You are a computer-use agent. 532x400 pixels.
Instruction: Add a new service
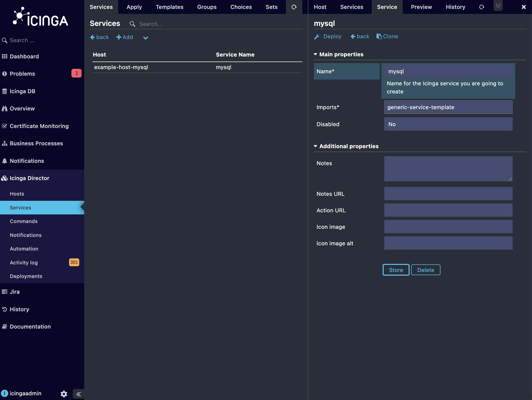tap(124, 37)
